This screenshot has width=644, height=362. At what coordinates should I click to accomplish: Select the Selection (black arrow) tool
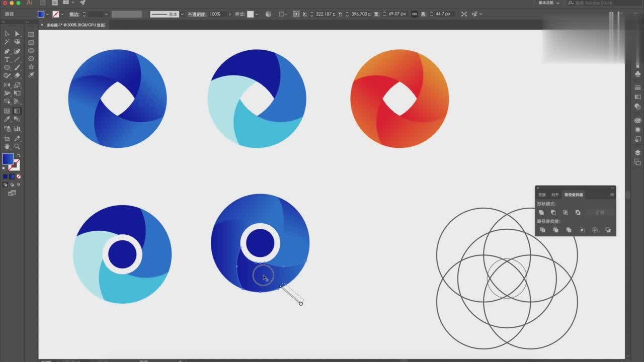click(x=7, y=34)
